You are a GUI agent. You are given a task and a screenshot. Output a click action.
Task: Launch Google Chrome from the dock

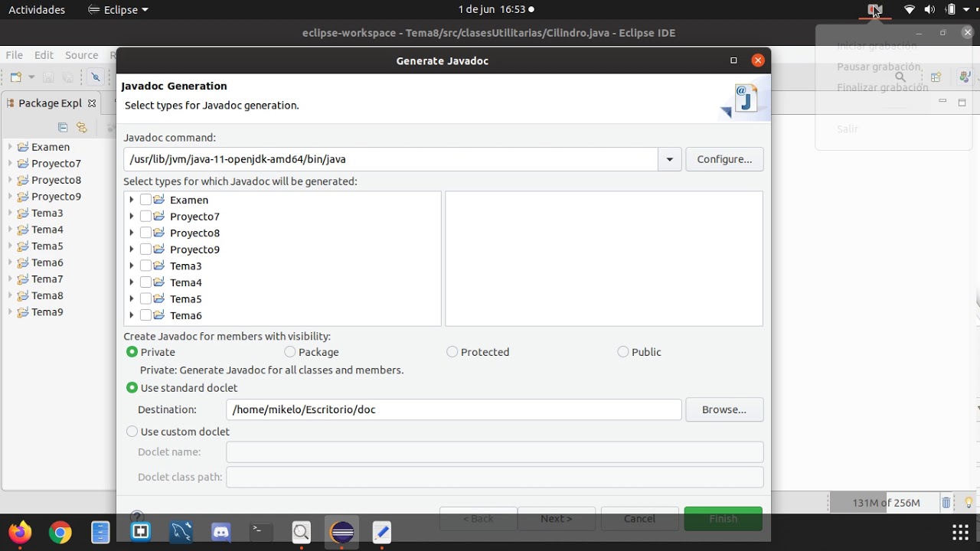60,532
